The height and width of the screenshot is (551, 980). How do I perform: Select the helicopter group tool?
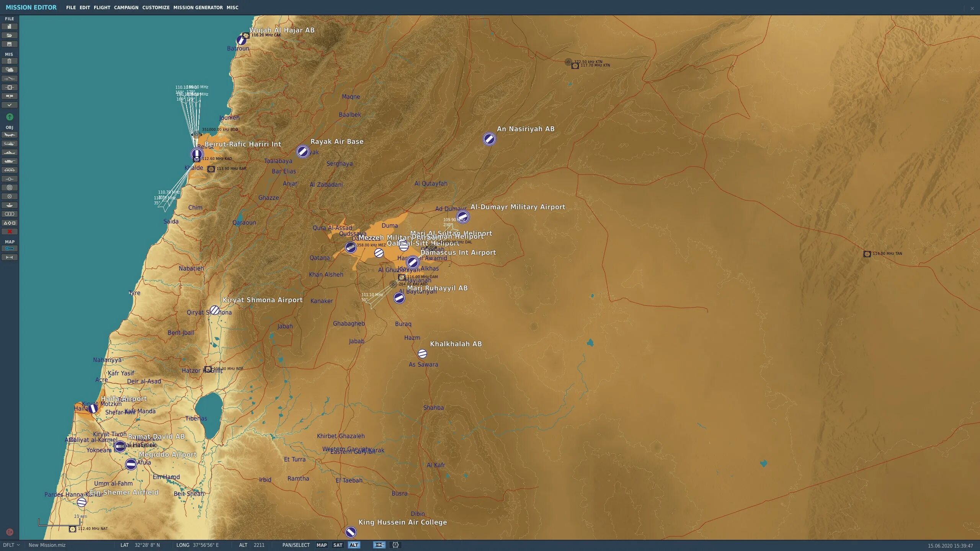tap(10, 144)
